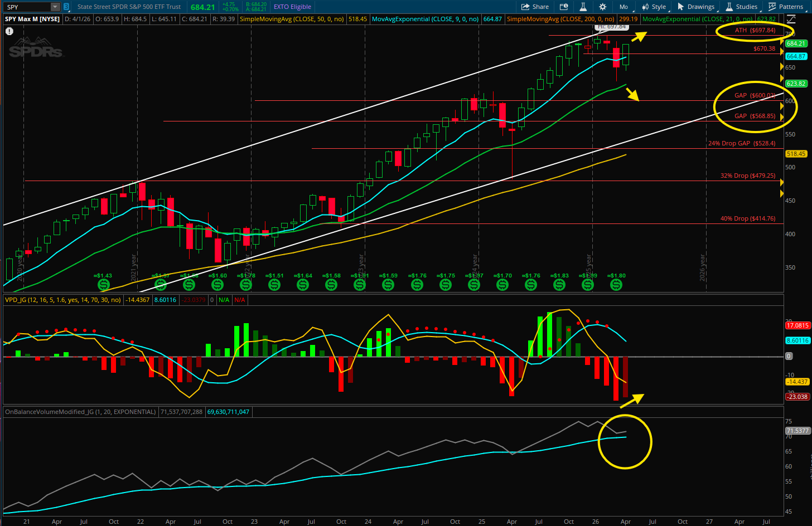
Task: Select the 40% Drop ($414.76) label
Action: click(748, 218)
